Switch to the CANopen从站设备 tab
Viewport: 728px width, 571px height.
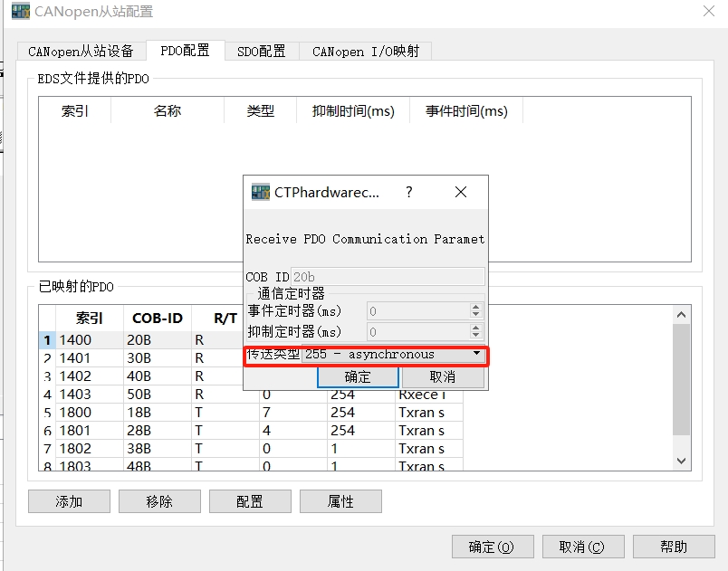(x=81, y=51)
